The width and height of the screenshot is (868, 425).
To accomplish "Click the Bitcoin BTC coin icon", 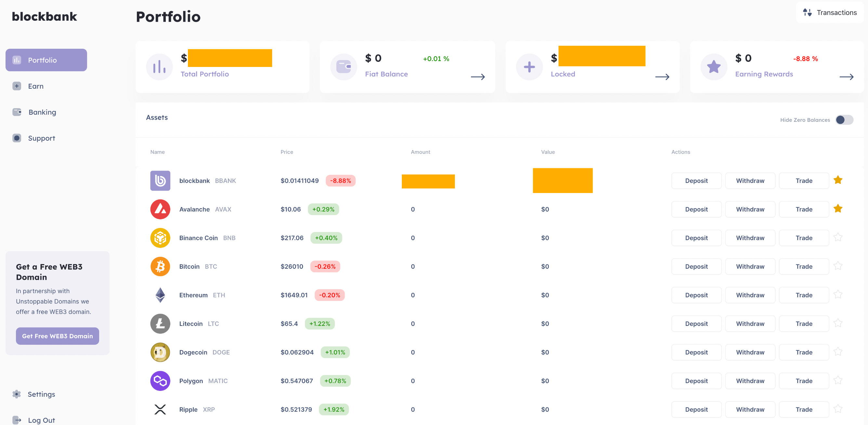I will [x=160, y=266].
